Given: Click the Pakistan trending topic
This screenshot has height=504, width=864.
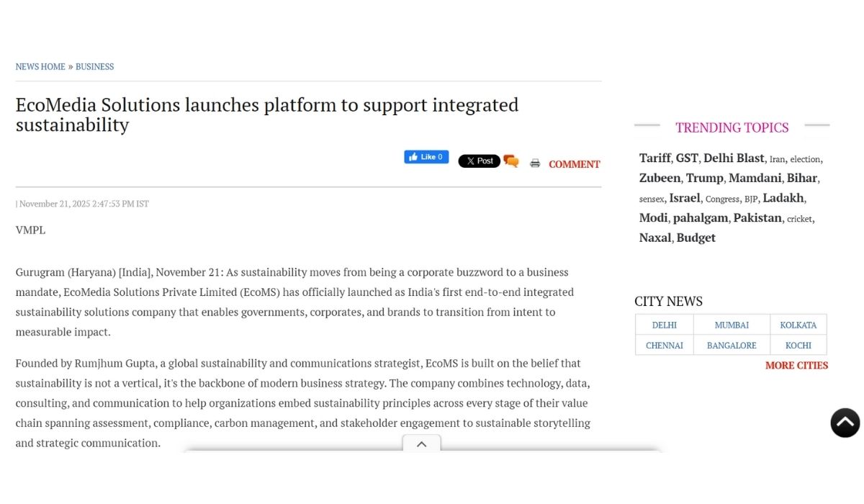Looking at the screenshot, I should click(757, 218).
